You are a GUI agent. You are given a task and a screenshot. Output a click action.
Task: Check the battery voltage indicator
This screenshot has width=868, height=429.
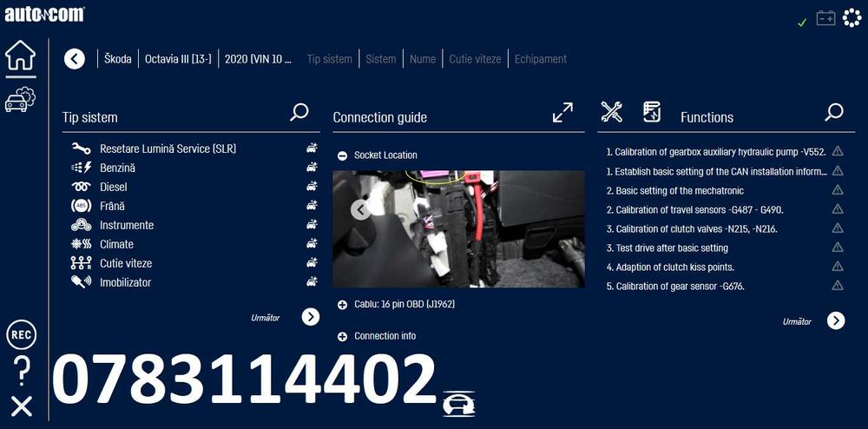[x=826, y=18]
